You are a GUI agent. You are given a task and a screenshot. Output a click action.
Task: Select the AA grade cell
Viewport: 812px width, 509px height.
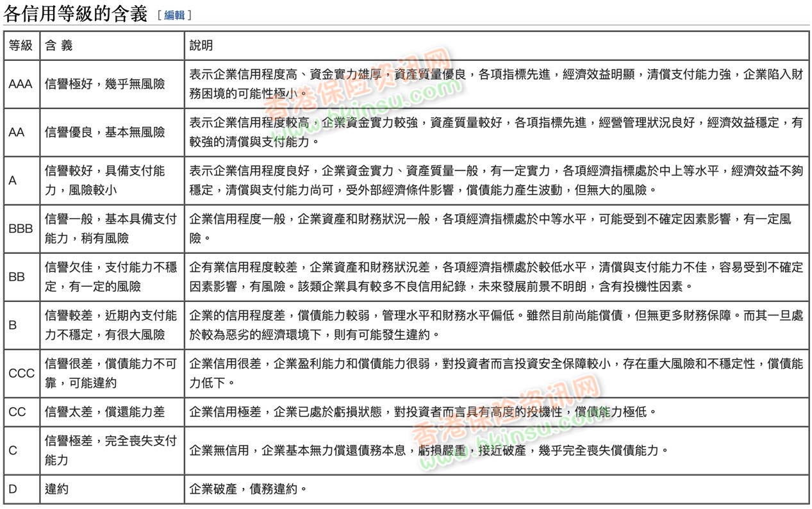pyautogui.click(x=22, y=131)
